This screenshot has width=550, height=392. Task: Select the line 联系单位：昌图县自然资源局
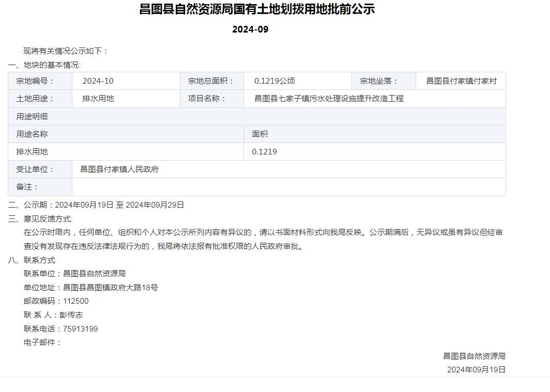coord(75,274)
